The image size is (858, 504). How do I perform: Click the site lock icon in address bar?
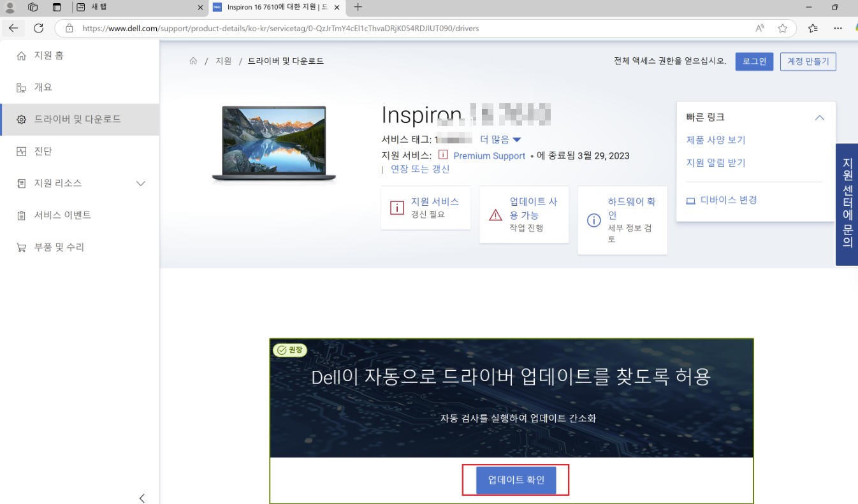[69, 28]
